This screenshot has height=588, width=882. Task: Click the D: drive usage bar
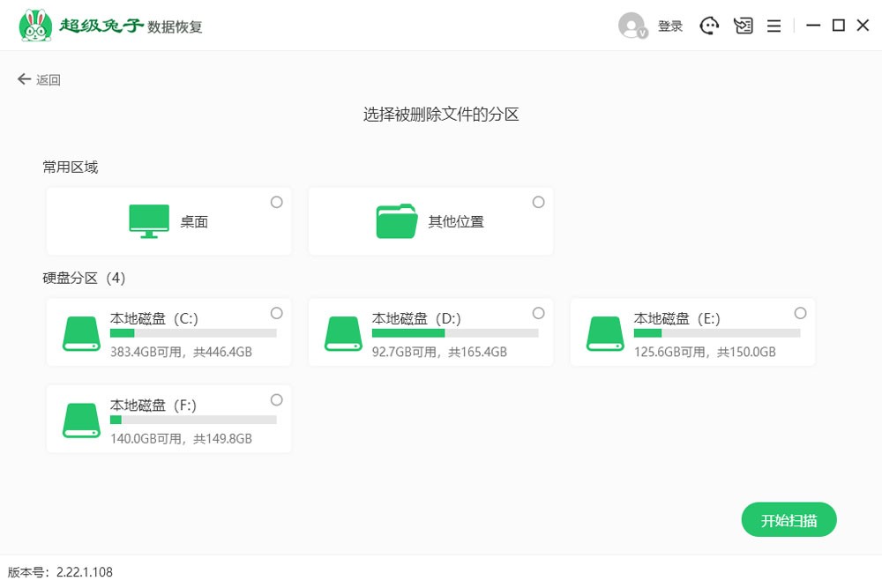point(454,333)
